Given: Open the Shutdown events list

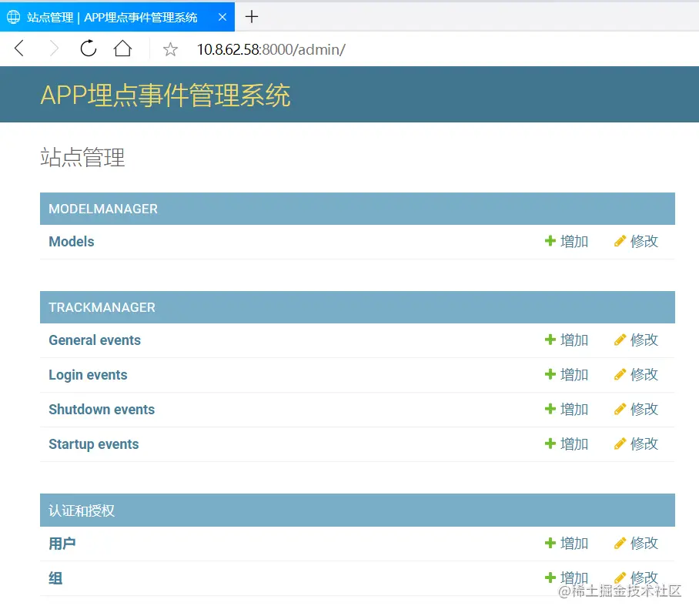Looking at the screenshot, I should [102, 410].
